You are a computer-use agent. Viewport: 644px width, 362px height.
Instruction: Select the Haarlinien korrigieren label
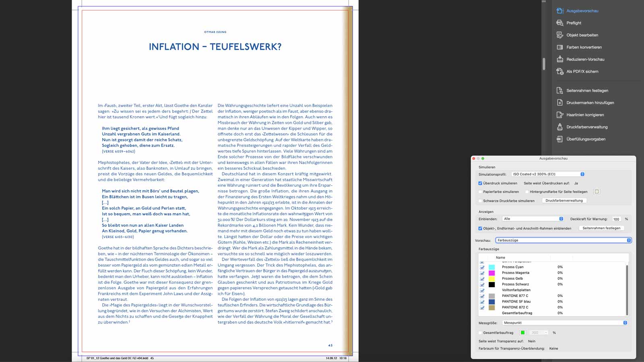tap(585, 115)
